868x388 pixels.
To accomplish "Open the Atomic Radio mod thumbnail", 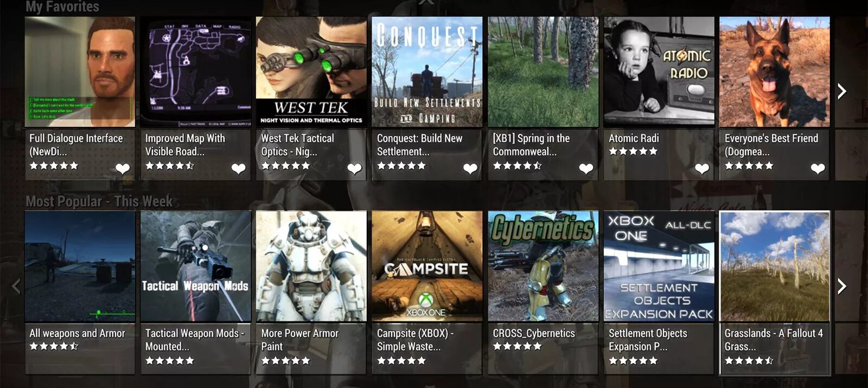I will coord(659,72).
